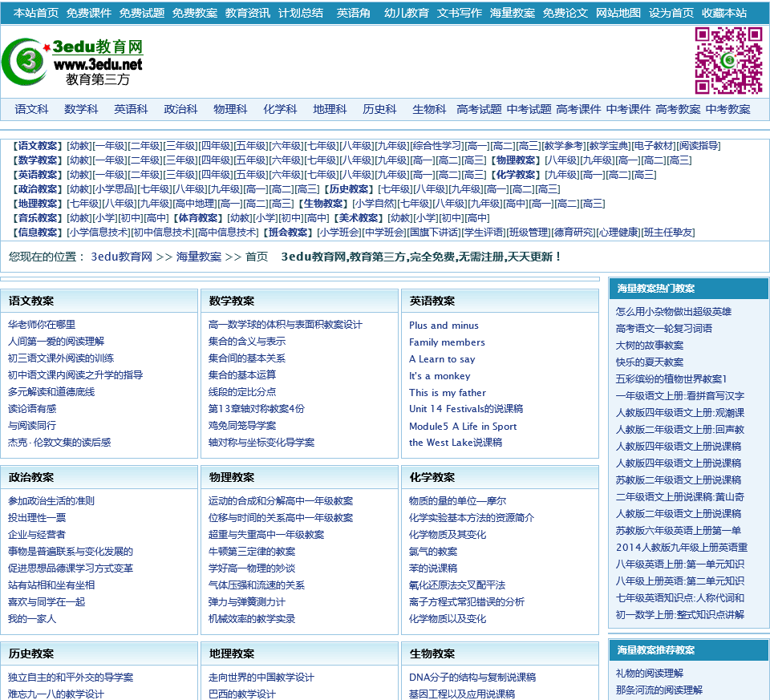The height and width of the screenshot is (700, 770).
Task: Click 【物理教案】 category link
Action: click(515, 160)
